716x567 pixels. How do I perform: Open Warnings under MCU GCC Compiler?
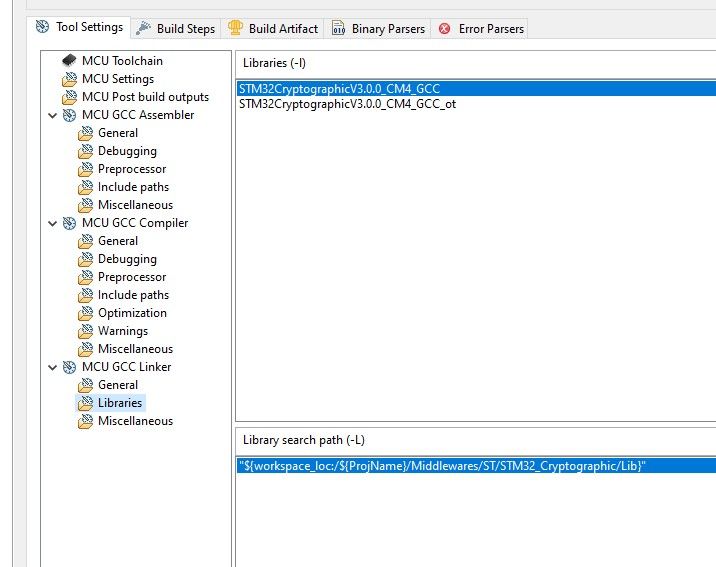click(x=123, y=331)
